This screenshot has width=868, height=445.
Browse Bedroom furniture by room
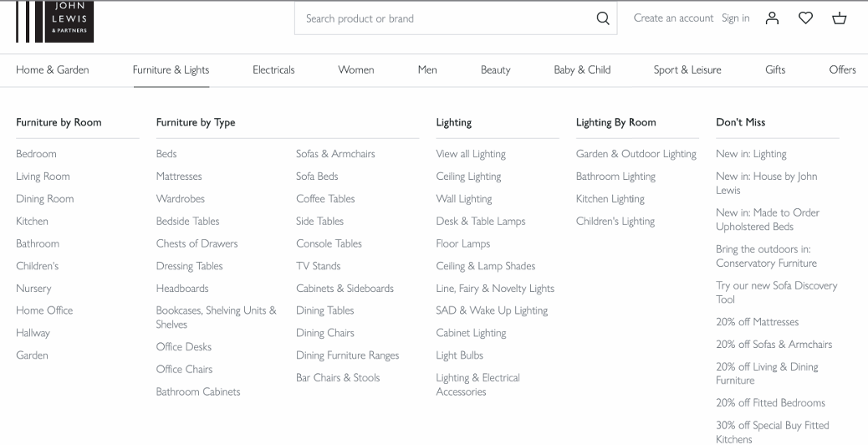click(36, 154)
